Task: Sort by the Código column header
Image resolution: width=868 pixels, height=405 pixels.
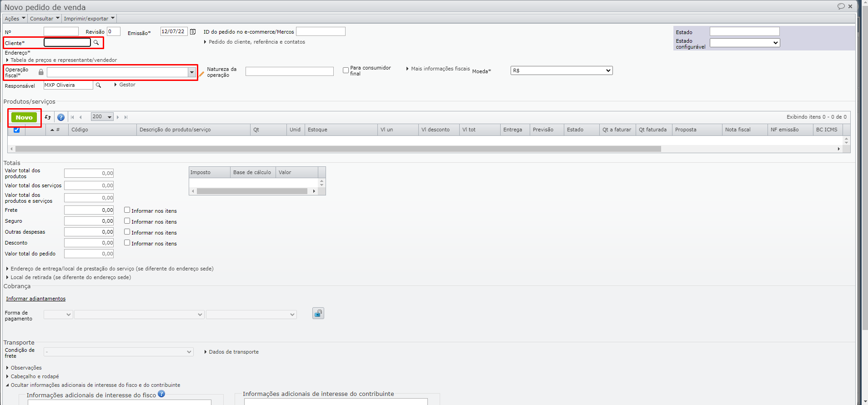Action: click(102, 130)
